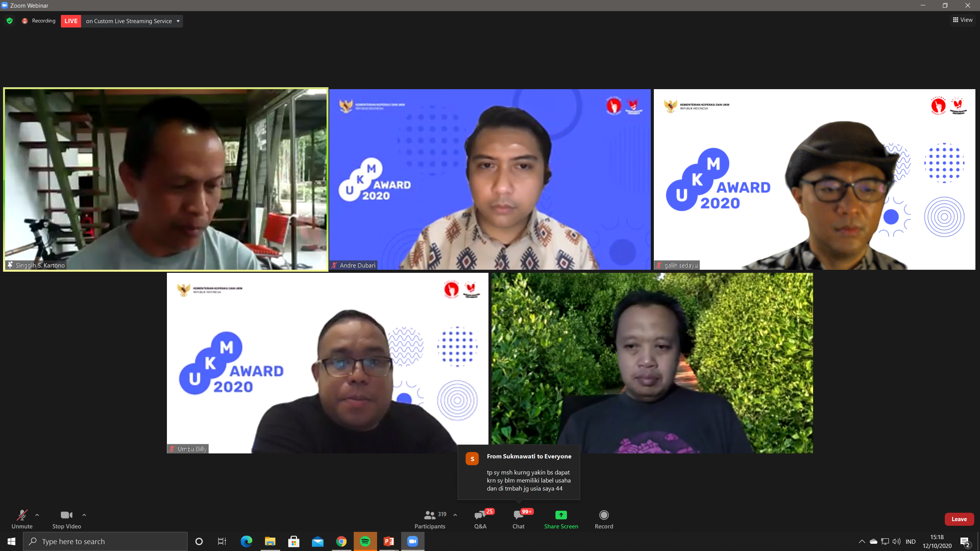Image resolution: width=980 pixels, height=551 pixels.
Task: Unmute the microphone
Action: 22,519
